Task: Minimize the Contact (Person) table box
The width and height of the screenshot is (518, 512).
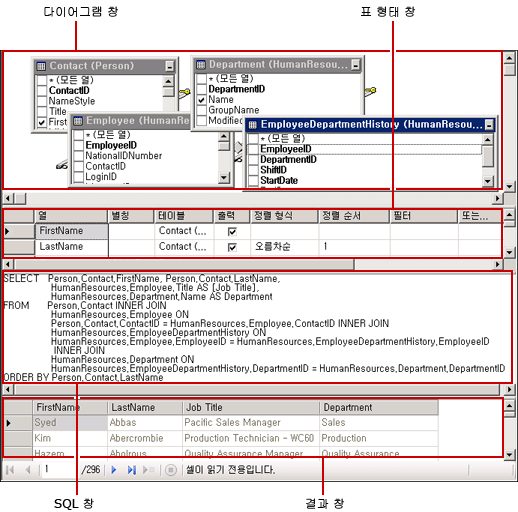Action: coord(170,66)
